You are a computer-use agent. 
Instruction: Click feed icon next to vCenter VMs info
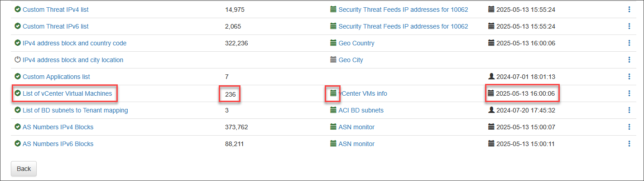tap(333, 93)
